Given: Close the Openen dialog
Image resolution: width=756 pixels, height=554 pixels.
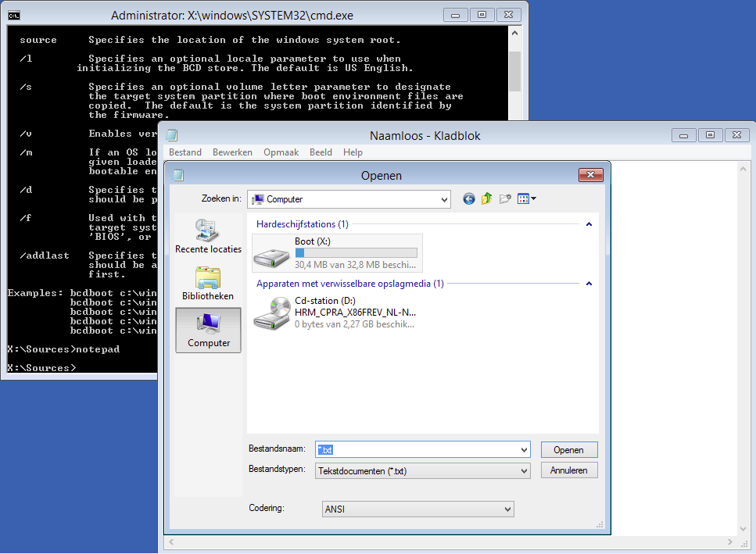Looking at the screenshot, I should click(x=590, y=175).
